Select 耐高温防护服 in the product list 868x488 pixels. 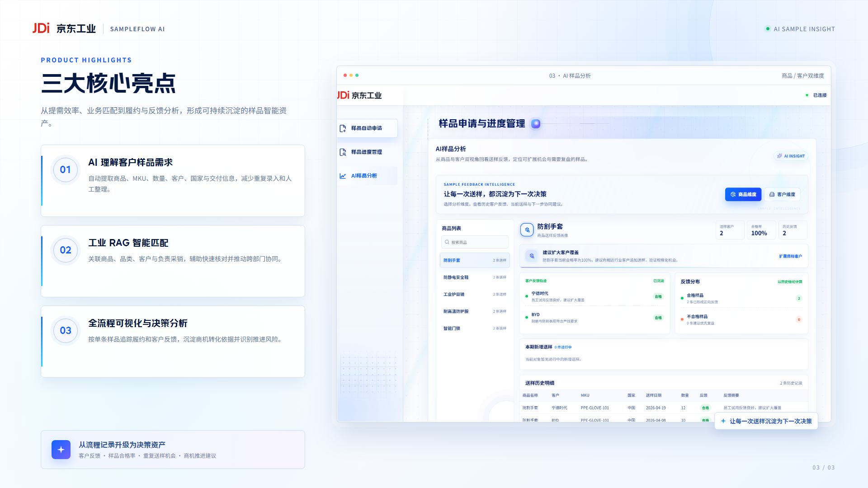pos(475,311)
